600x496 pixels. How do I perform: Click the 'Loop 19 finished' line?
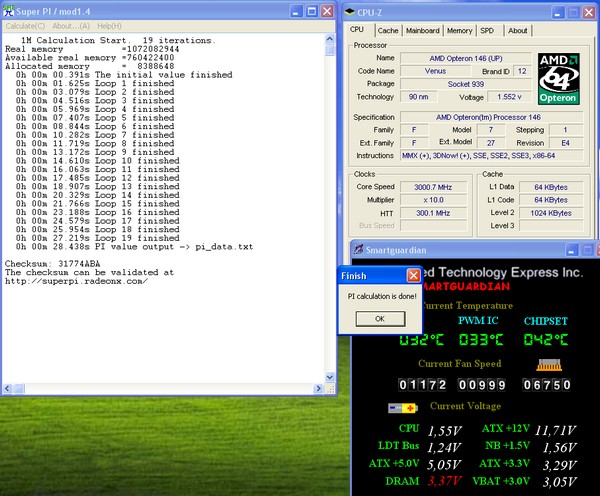coord(98,238)
